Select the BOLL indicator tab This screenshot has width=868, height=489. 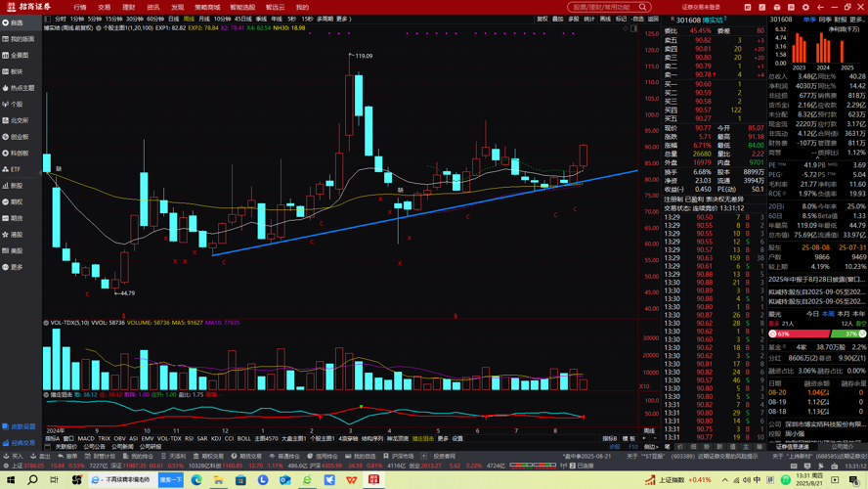[x=244, y=438]
